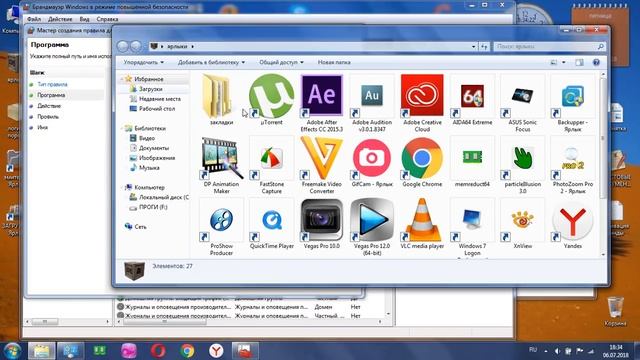
Task: Open Explorer help button
Action: pos(596,62)
